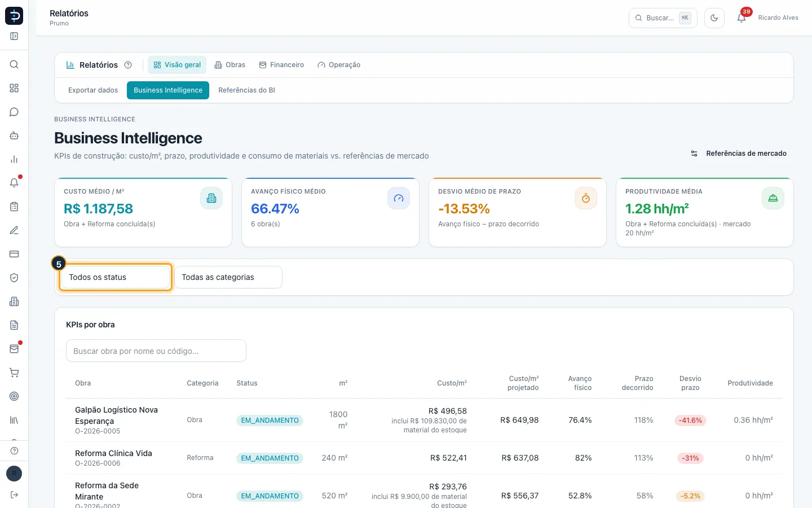Select the Business Intelligence sub-tab
This screenshot has width=812, height=508.
tap(168, 90)
